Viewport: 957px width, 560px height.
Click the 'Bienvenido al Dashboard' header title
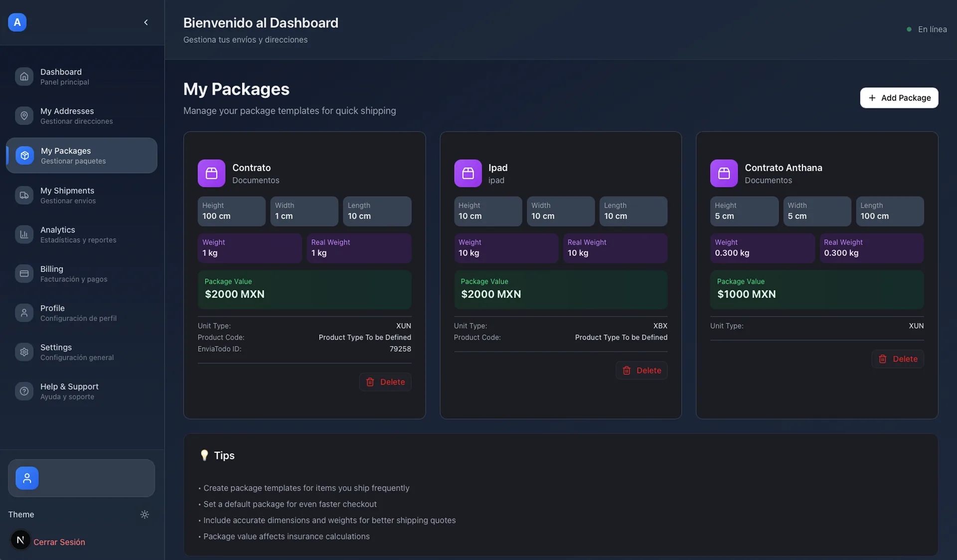click(261, 23)
